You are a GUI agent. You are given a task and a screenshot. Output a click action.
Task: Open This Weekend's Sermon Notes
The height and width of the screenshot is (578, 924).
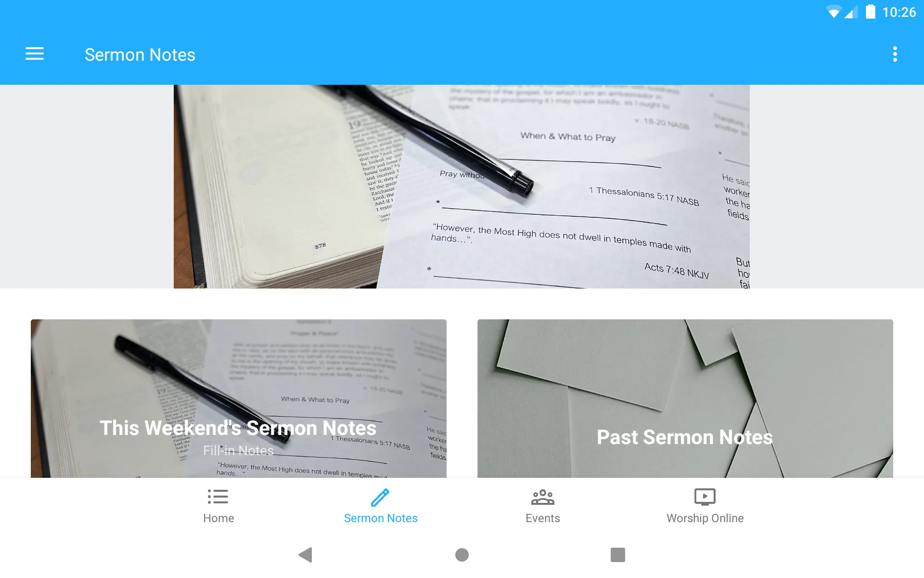click(238, 398)
